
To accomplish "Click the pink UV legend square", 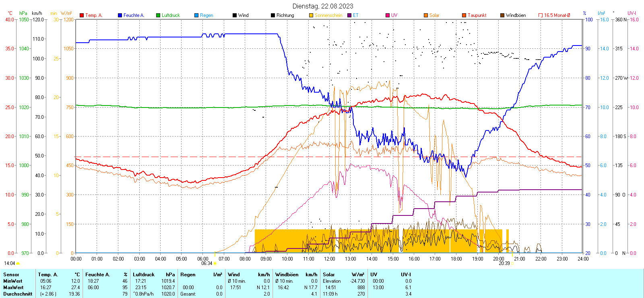I will click(x=388, y=15).
